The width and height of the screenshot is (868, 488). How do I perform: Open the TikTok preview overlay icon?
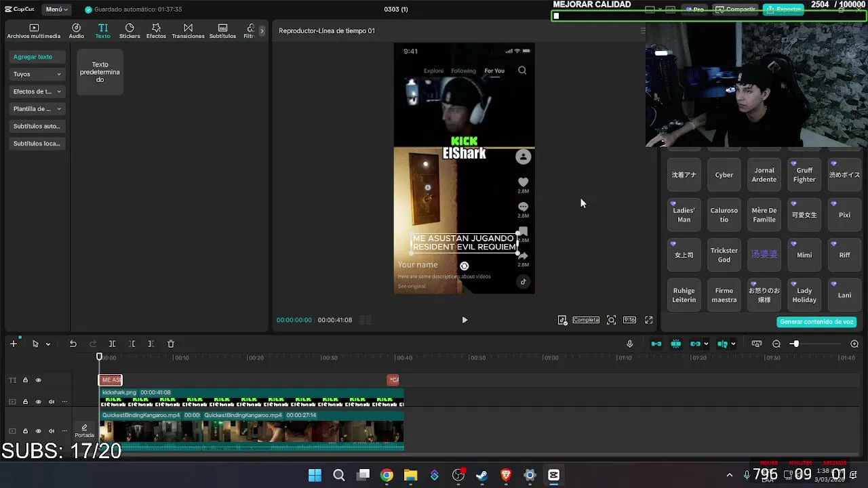point(562,320)
